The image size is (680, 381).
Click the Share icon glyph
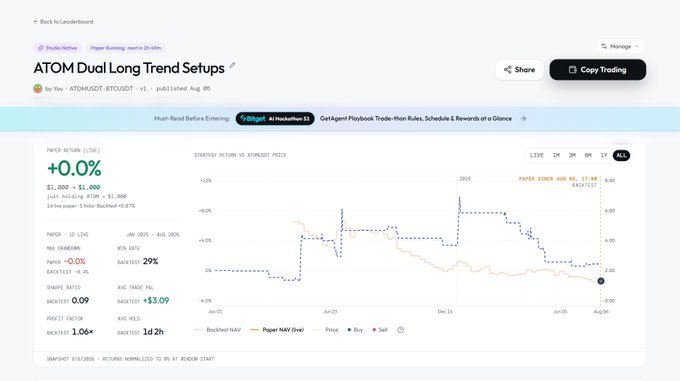(507, 70)
